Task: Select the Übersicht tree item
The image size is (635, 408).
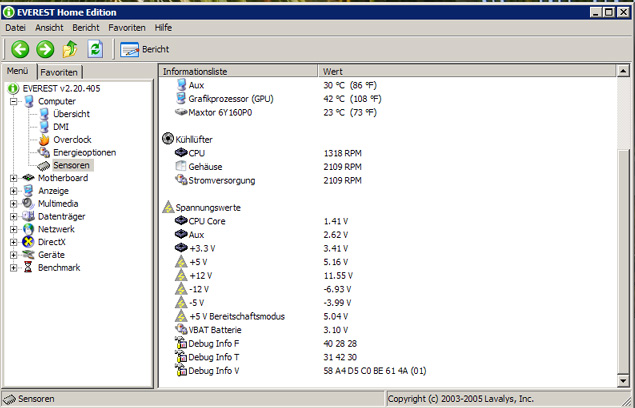Action: point(71,114)
